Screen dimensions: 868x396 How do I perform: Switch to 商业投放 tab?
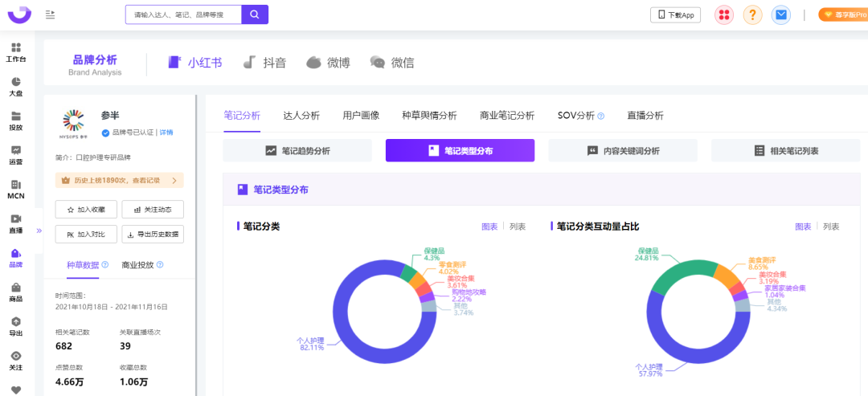tap(138, 265)
